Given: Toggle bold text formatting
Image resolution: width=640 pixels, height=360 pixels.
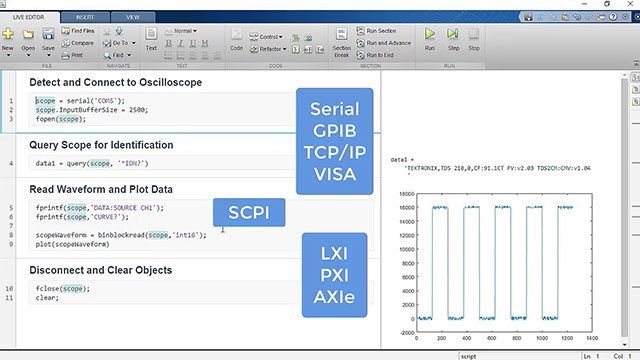Looking at the screenshot, I should click(x=168, y=43).
